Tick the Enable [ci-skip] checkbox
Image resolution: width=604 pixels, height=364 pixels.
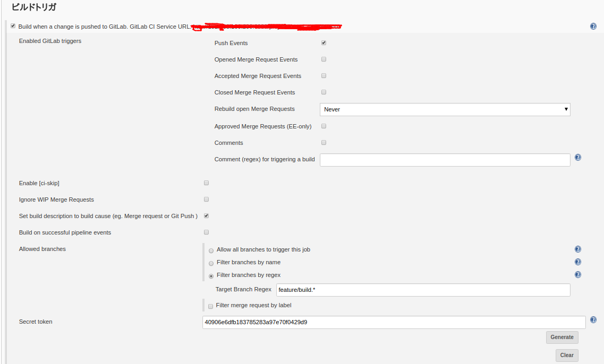(x=207, y=183)
